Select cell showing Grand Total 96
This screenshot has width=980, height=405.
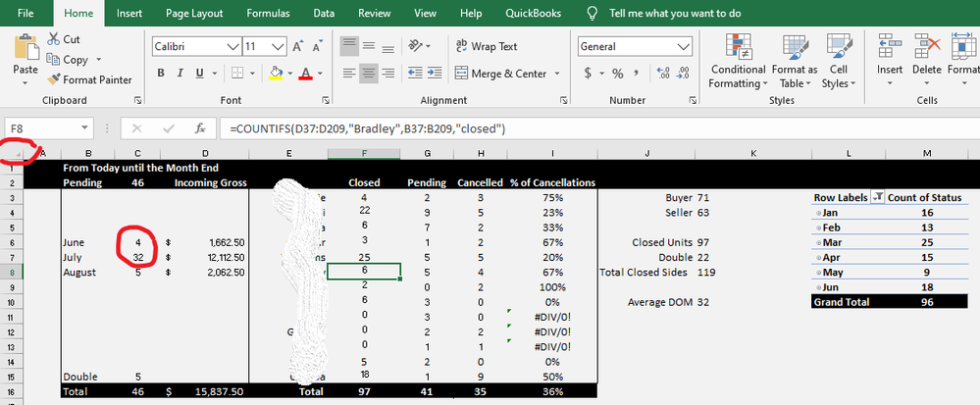927,302
